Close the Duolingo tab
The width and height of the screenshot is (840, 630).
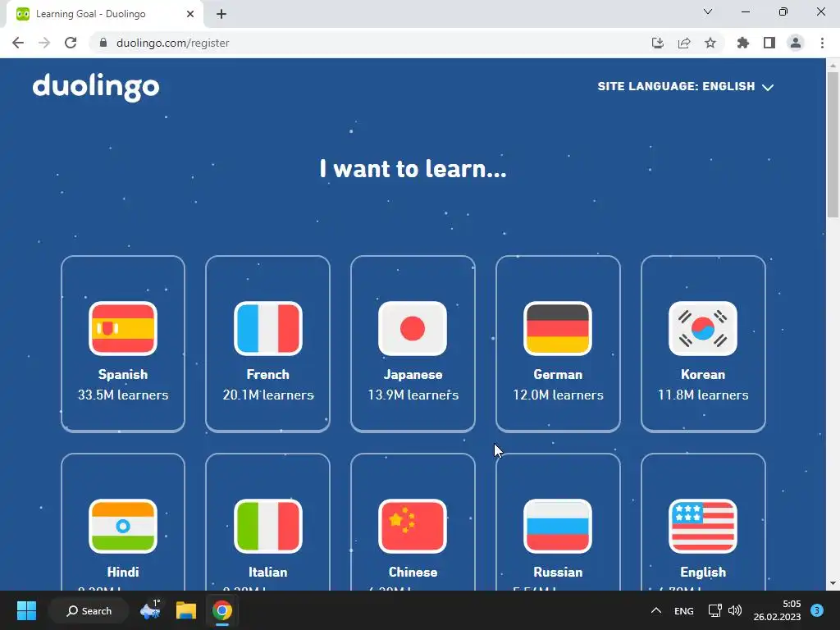tap(190, 14)
